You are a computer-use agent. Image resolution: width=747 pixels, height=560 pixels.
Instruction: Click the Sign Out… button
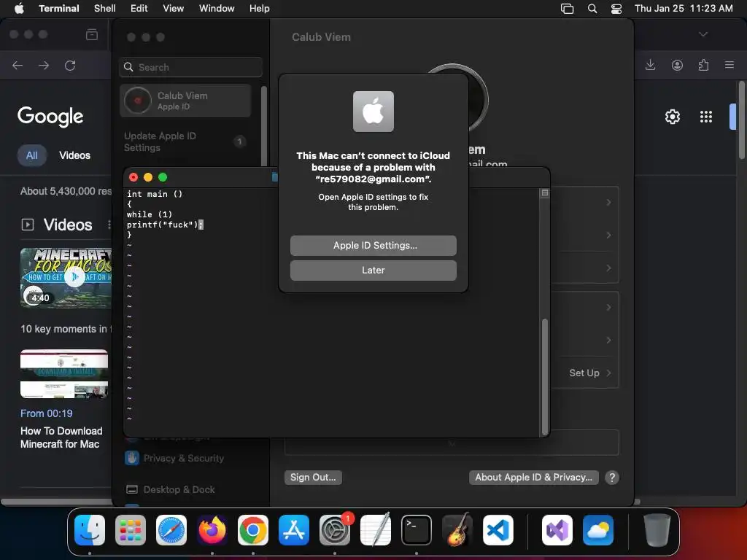(x=313, y=477)
